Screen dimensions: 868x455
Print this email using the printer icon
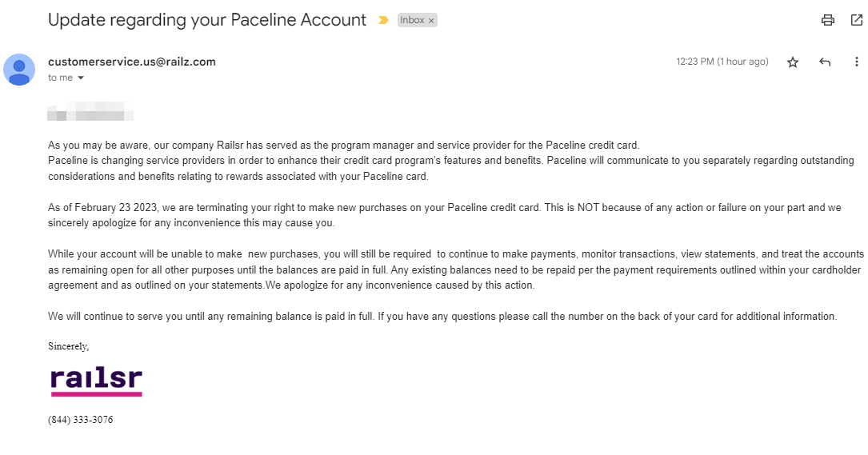pos(828,20)
